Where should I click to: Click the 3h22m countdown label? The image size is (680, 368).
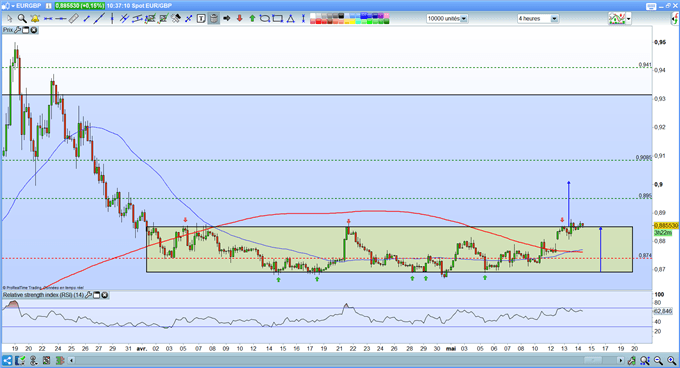point(663,233)
